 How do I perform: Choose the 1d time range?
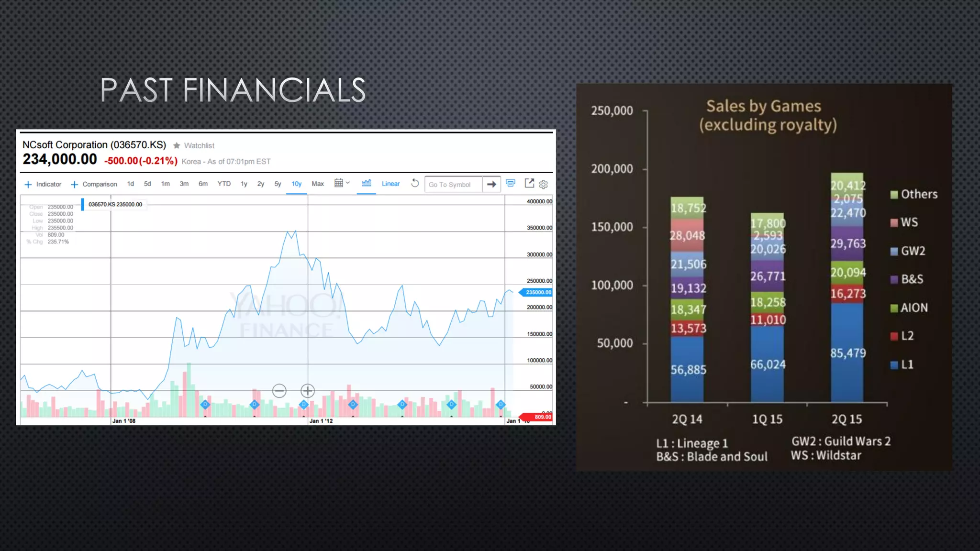click(131, 184)
